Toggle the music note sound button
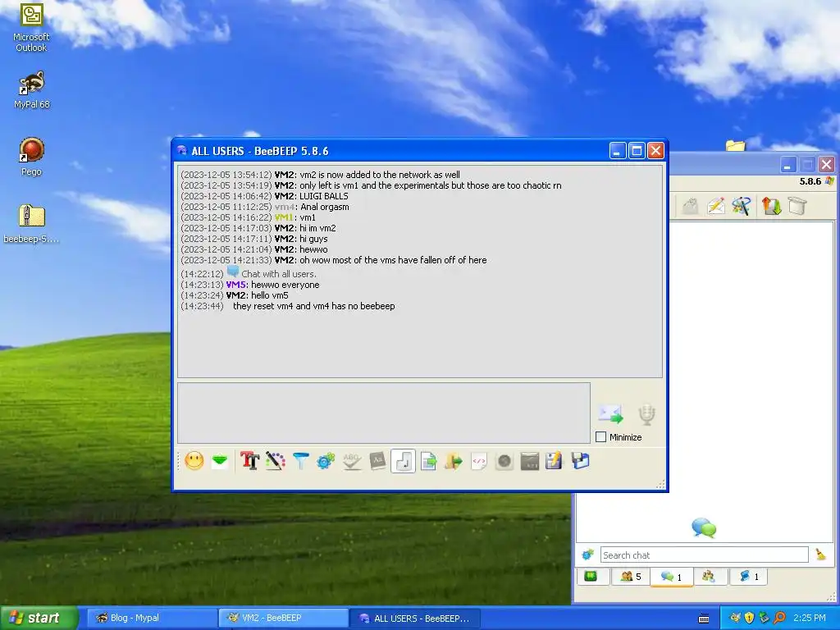This screenshot has height=630, width=840. (403, 461)
